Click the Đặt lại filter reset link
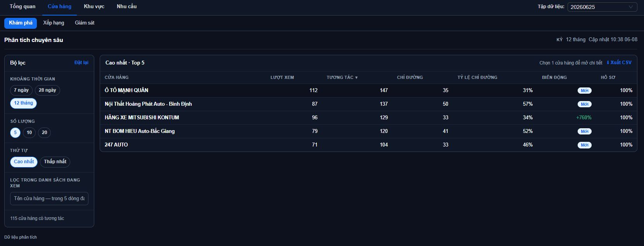This screenshot has height=246, width=644. (81, 63)
